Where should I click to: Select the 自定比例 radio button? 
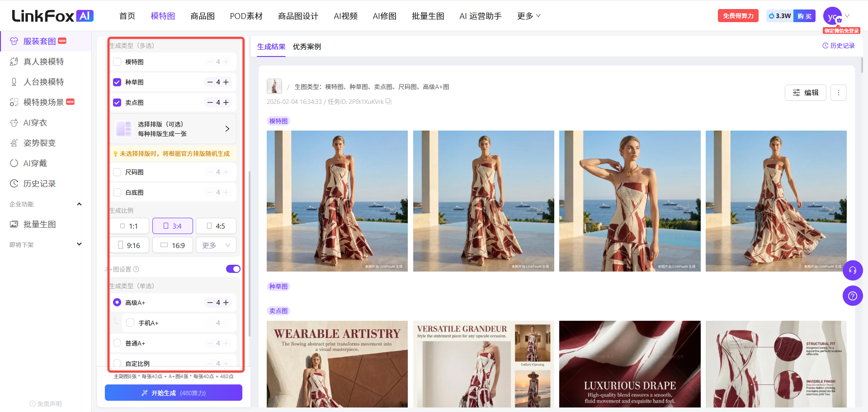pos(117,363)
